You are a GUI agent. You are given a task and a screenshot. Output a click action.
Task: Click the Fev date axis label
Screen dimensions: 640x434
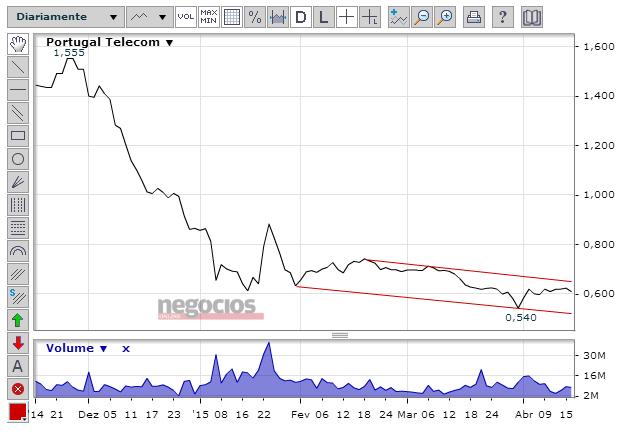[300, 414]
